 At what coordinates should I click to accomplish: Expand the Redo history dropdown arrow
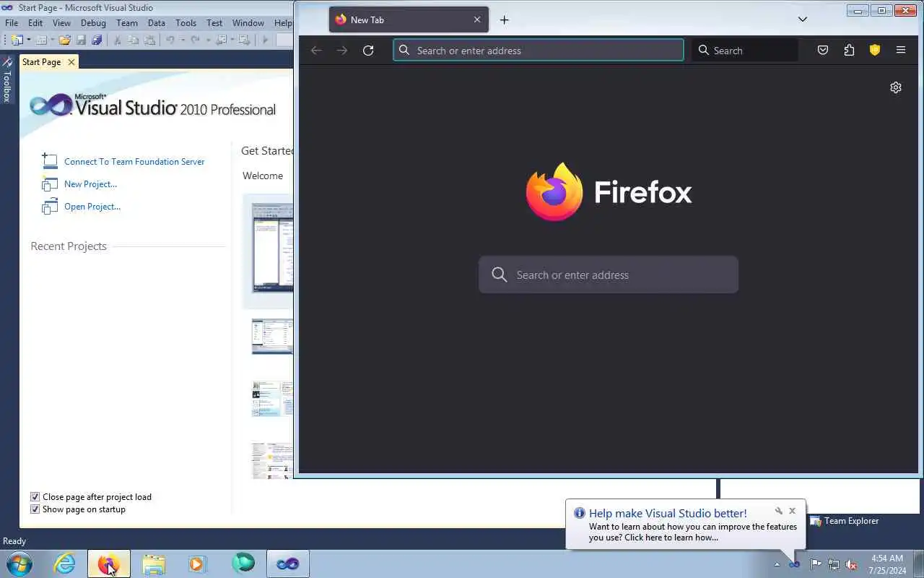click(x=208, y=40)
